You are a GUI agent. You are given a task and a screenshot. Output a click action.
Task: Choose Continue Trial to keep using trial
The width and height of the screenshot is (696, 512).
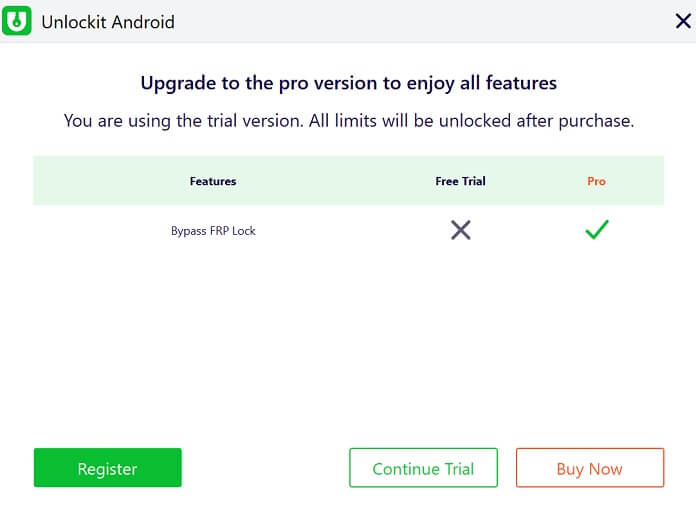point(423,468)
